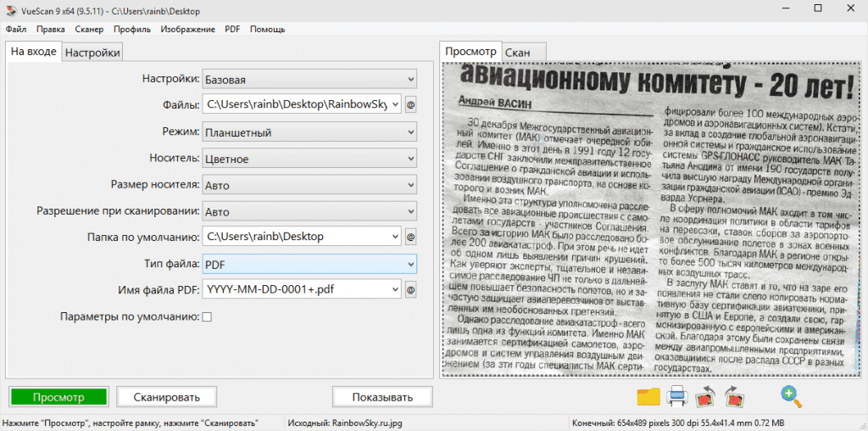Viewport: 868px width, 431px height.
Task: Rotate image left with counterclockwise icon
Action: coord(706,397)
